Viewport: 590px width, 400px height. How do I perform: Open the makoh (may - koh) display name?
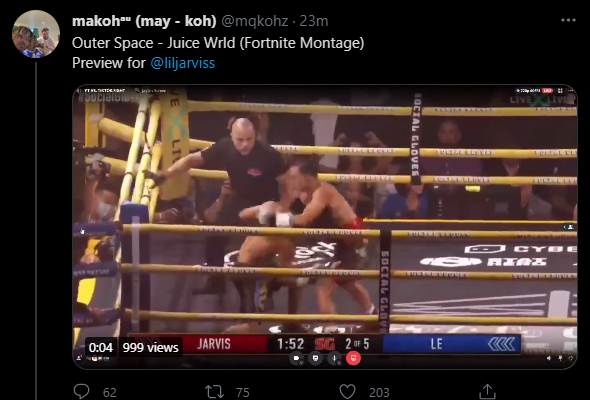[144, 21]
